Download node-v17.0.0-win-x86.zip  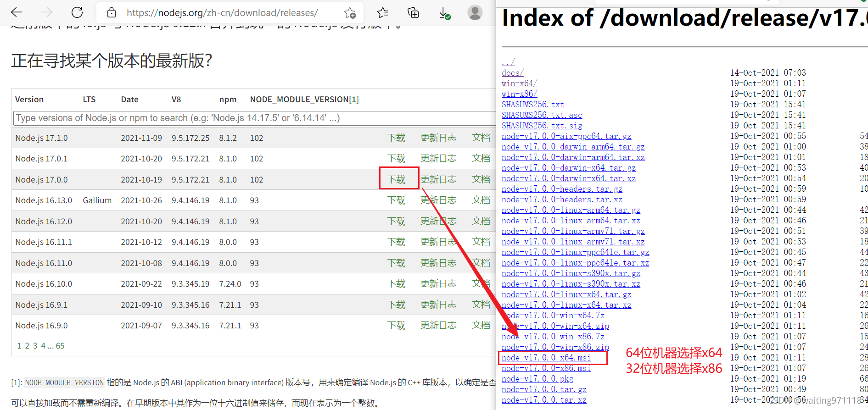555,347
